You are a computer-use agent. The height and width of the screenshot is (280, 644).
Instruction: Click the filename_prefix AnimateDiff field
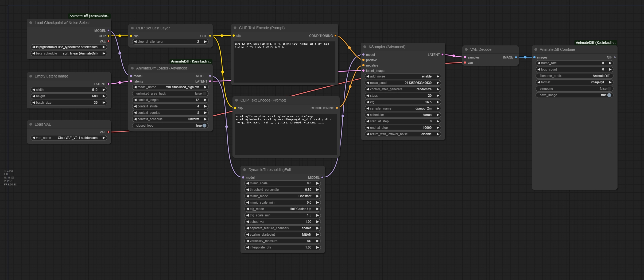click(574, 76)
